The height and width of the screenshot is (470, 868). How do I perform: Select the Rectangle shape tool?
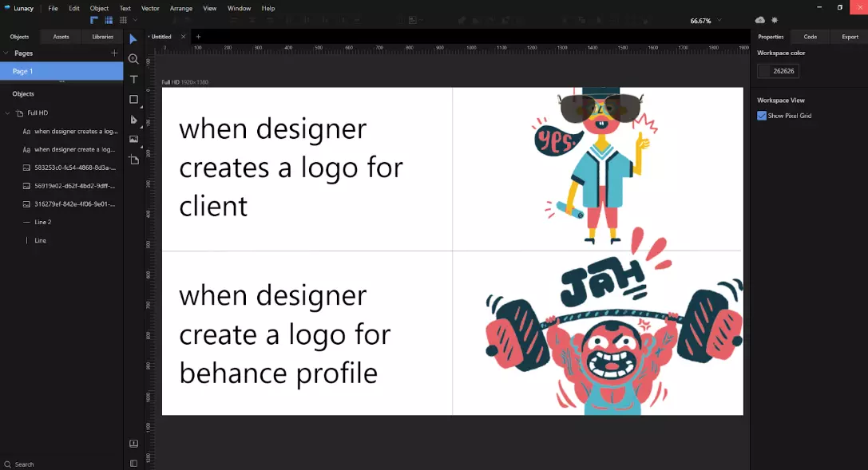coord(134,100)
